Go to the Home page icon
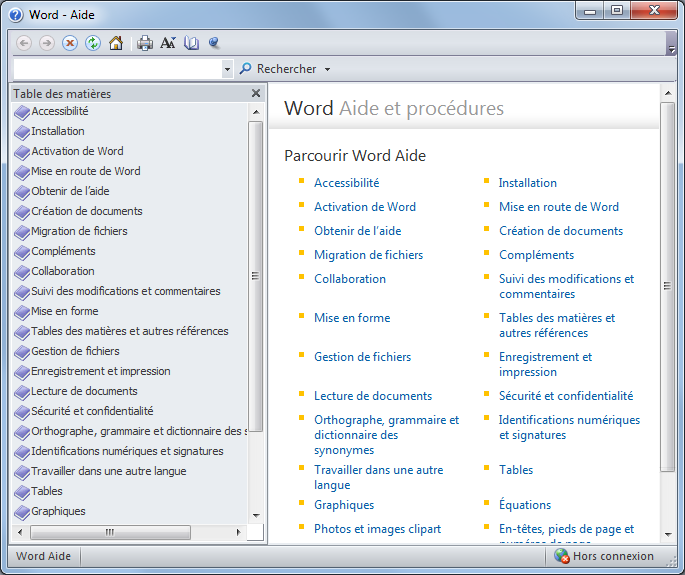685x575 pixels. click(x=116, y=43)
